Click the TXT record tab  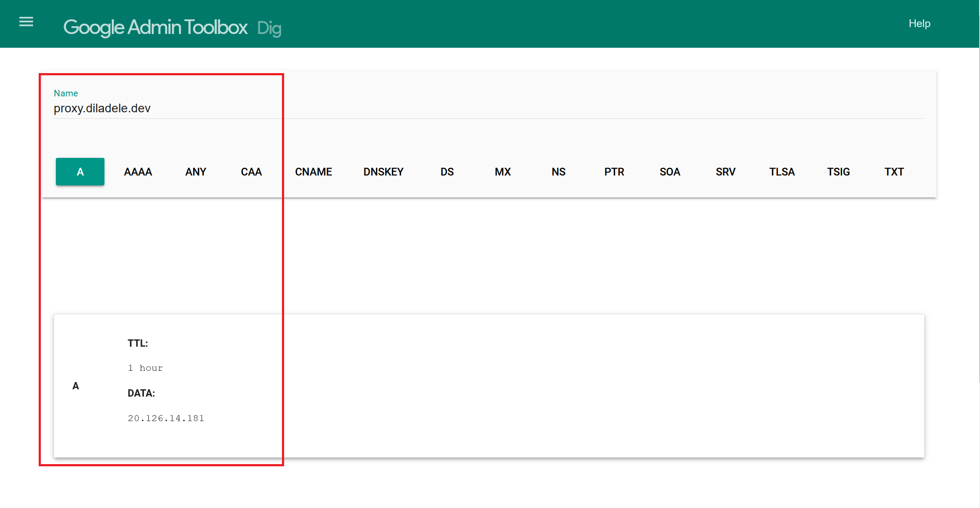896,172
